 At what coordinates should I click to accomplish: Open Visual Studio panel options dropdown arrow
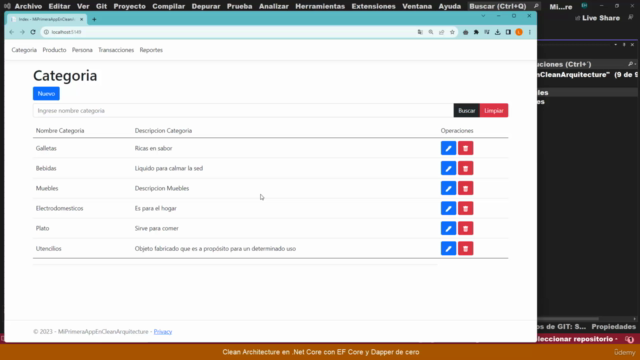(x=616, y=44)
